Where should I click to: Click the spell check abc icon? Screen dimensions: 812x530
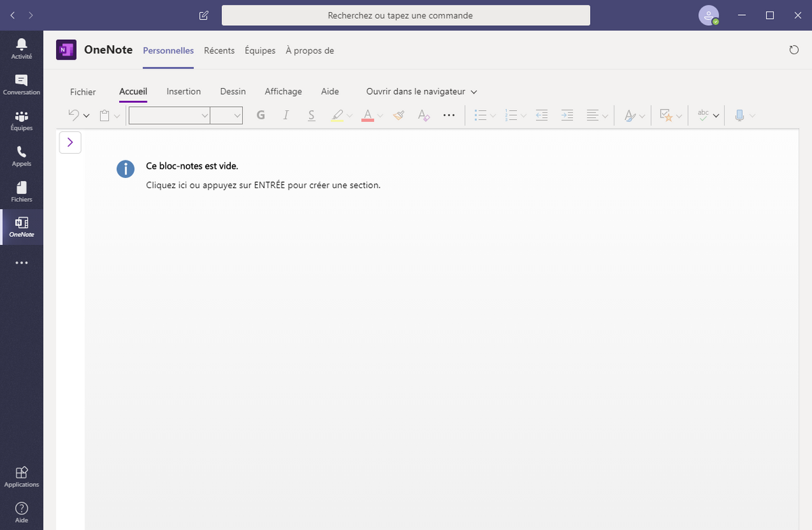(x=703, y=116)
